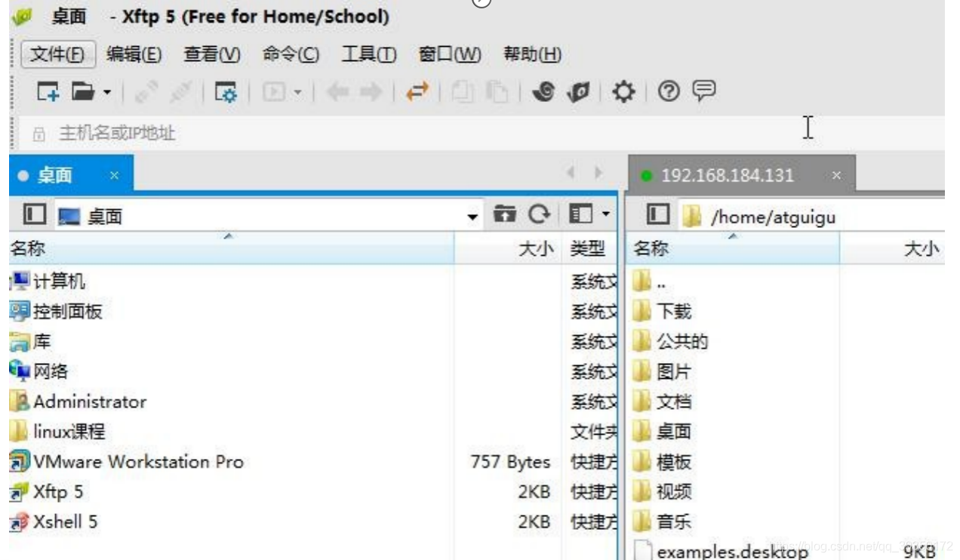Open the 窗口(W) menu

[x=450, y=54]
